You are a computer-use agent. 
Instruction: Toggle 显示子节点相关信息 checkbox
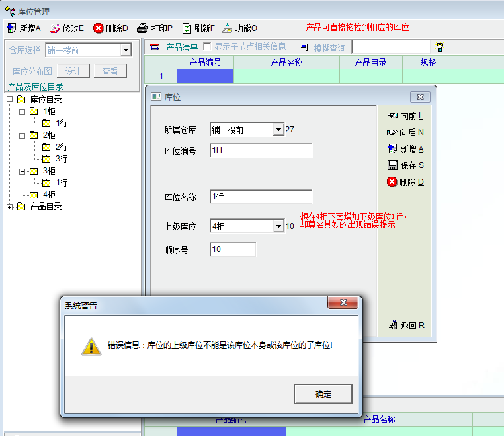tap(208, 47)
